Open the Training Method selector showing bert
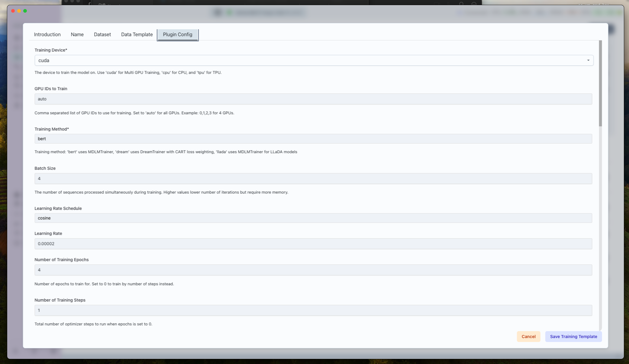The height and width of the screenshot is (364, 629). [313, 139]
